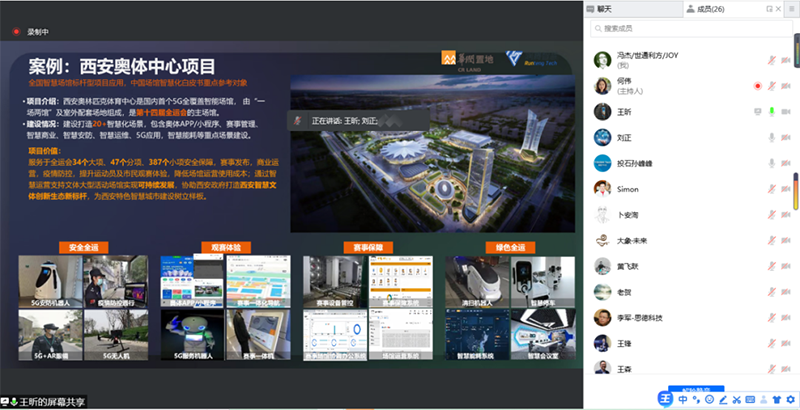Toggle 王锋's camera icon
This screenshot has height=410, width=800.
pyautogui.click(x=786, y=343)
